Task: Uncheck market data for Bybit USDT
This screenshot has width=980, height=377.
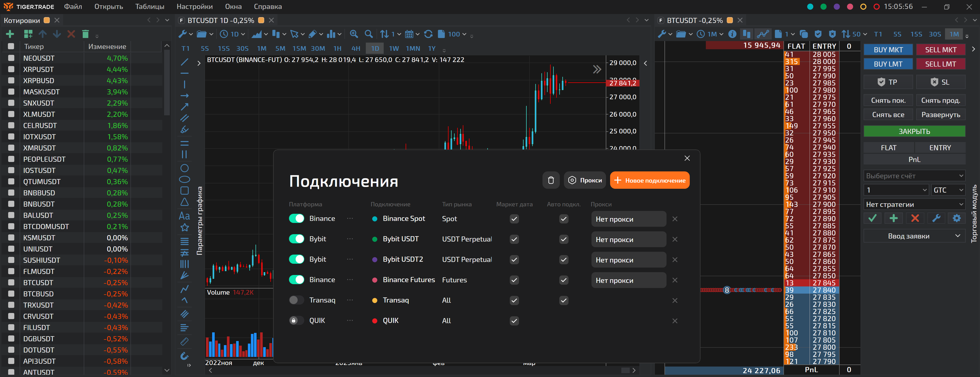Action: pos(514,240)
